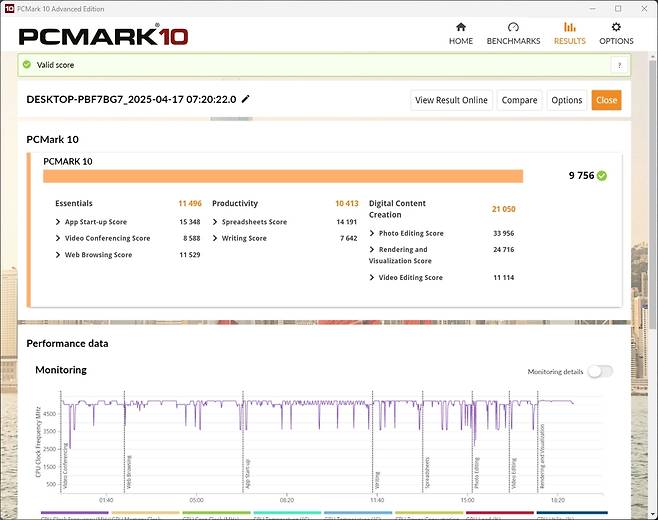The width and height of the screenshot is (658, 520).
Task: Click the Results bar chart icon
Action: 570,28
